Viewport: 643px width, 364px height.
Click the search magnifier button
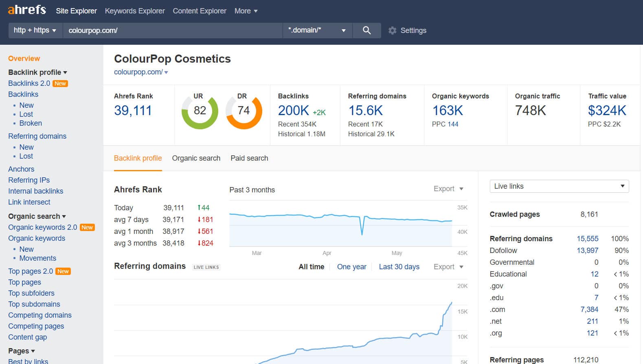366,30
